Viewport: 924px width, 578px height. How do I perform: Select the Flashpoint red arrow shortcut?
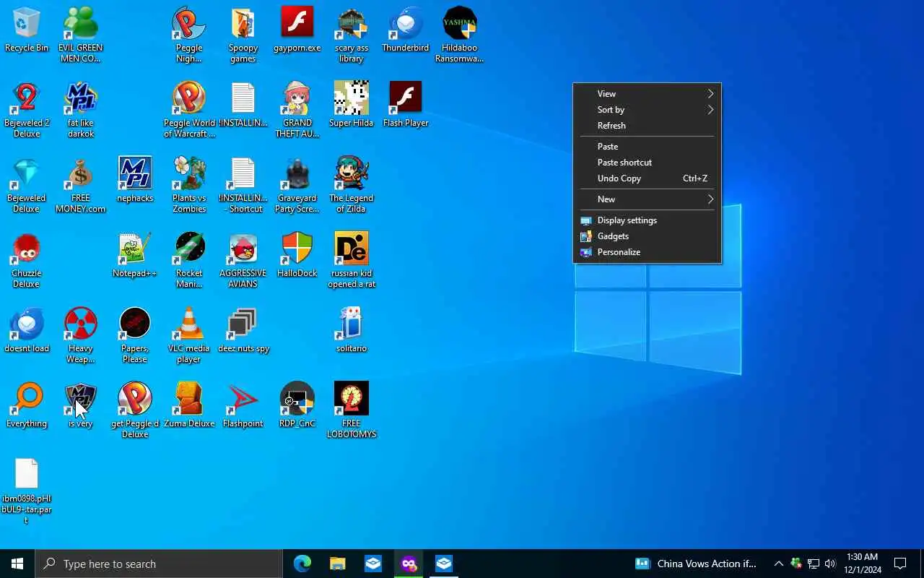click(243, 406)
